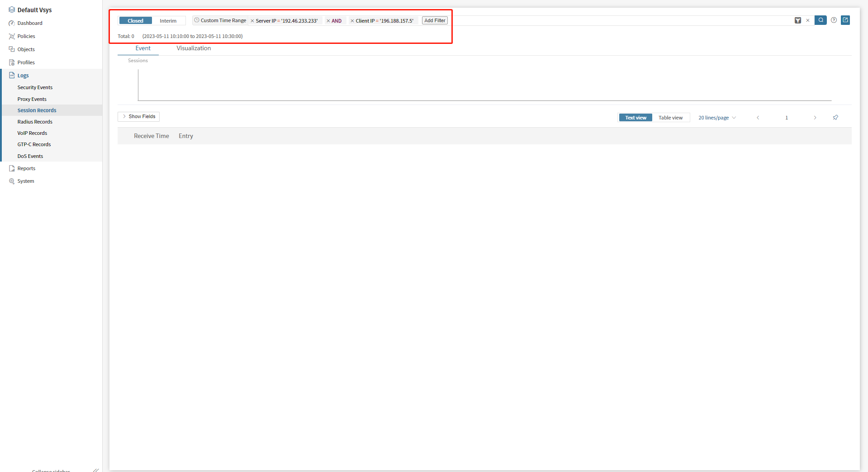Click the magnifier search button

821,20
